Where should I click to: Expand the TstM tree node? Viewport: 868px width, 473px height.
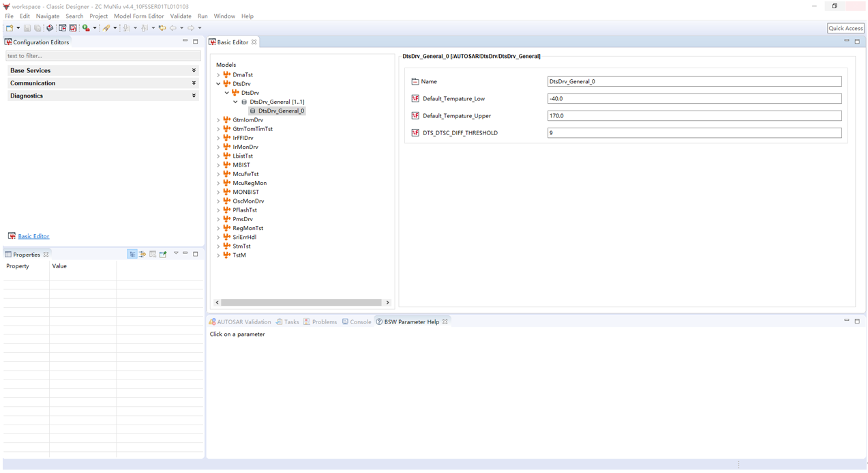[219, 255]
